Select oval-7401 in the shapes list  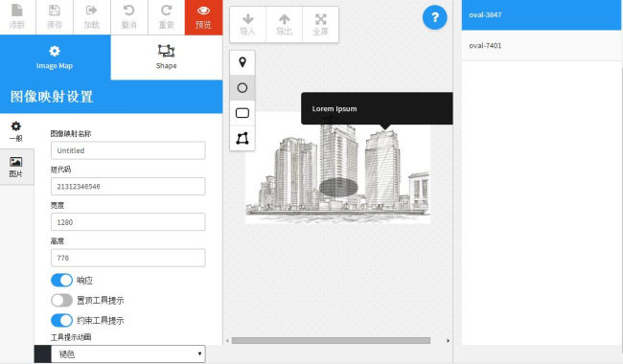pyautogui.click(x=542, y=46)
